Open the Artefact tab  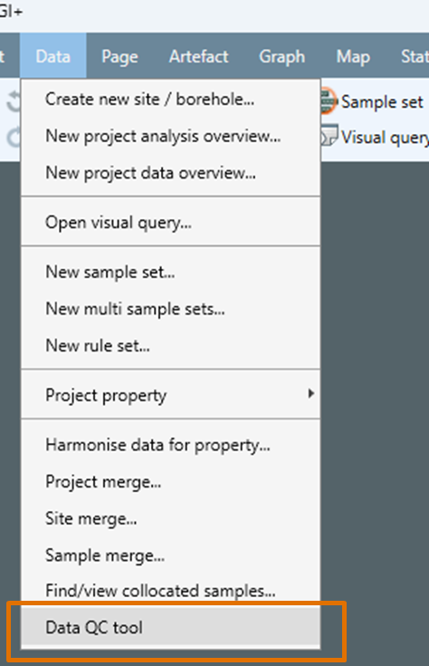point(199,56)
